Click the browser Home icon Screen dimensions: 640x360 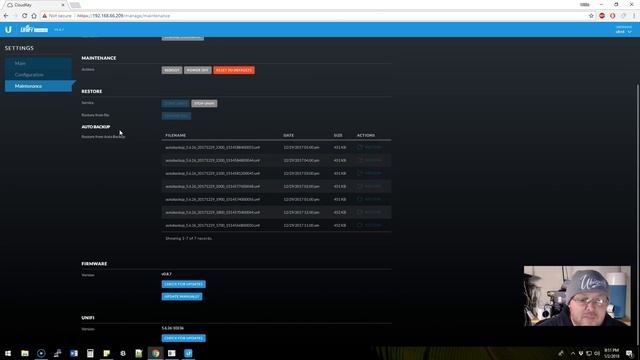tap(34, 16)
